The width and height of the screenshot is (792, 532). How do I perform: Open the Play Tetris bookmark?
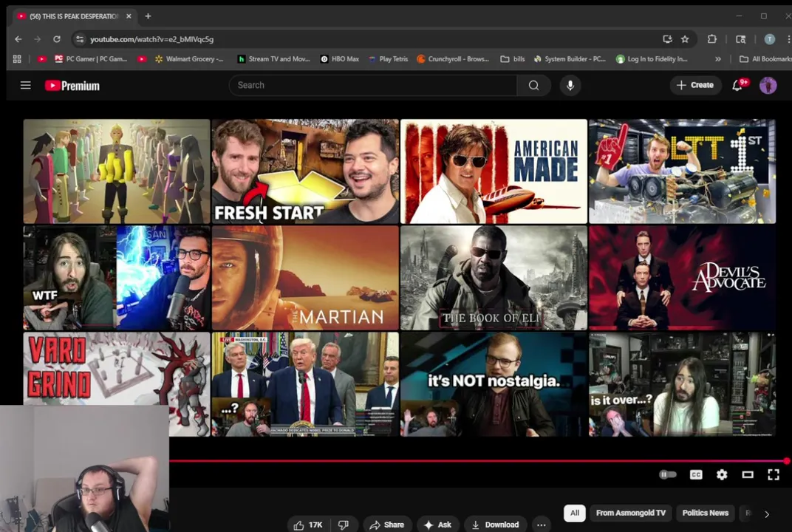[388, 59]
